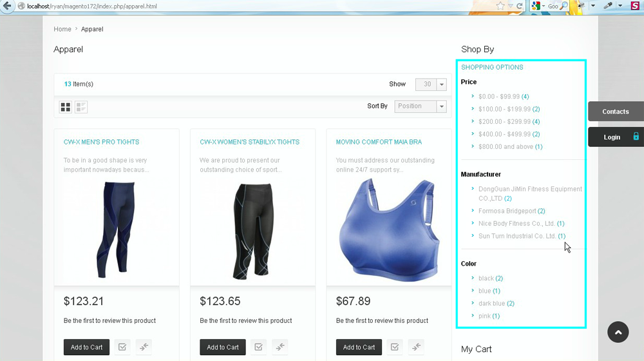This screenshot has height=361, width=644.
Task: Add Moving Comfort Maia Bra to compare
Action: pyautogui.click(x=416, y=347)
